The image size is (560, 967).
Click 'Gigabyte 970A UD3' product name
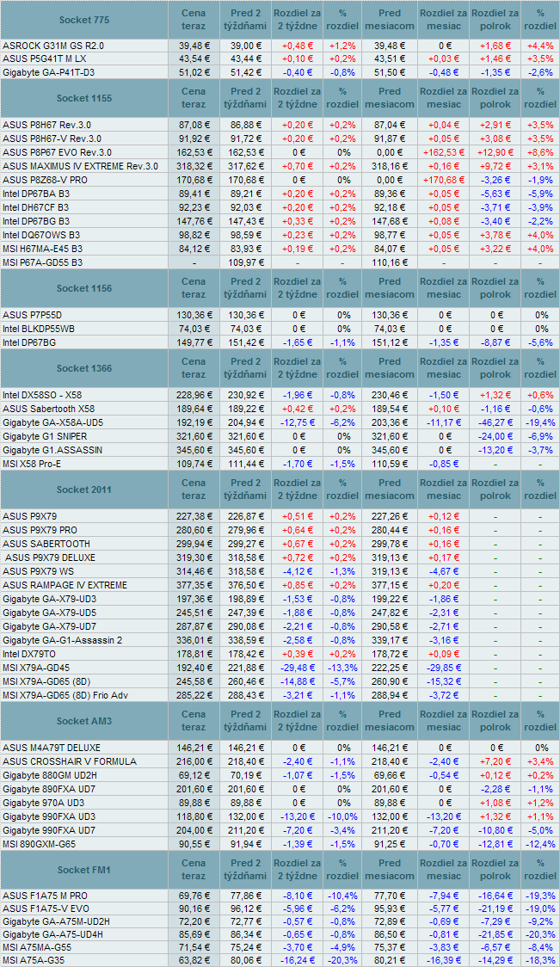(43, 803)
